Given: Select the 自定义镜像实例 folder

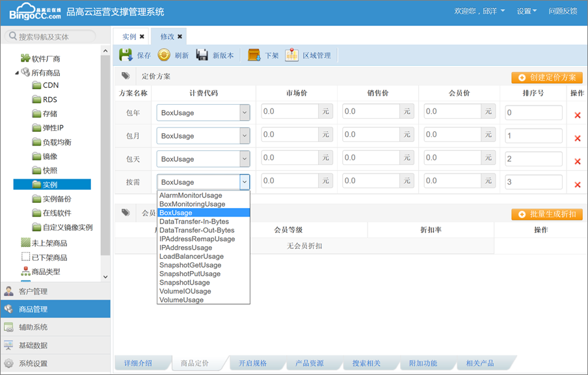Looking at the screenshot, I should click(x=62, y=227).
